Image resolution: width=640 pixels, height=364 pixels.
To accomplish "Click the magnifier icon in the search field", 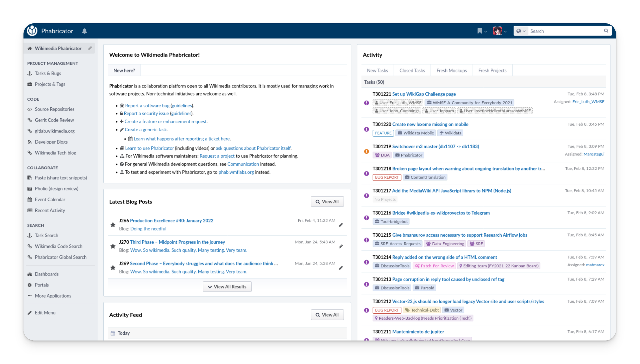I will (606, 31).
